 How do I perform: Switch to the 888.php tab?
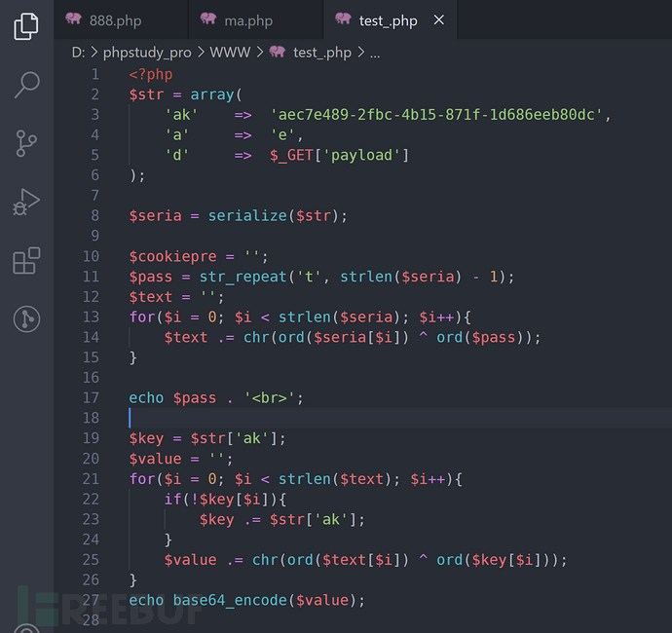click(121, 20)
